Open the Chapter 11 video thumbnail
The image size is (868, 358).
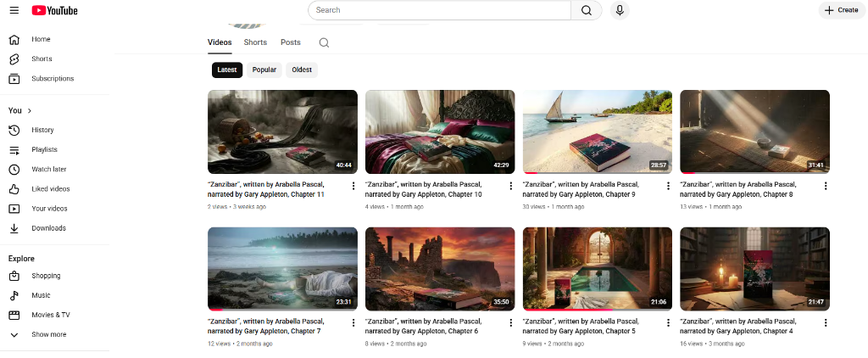tap(282, 131)
